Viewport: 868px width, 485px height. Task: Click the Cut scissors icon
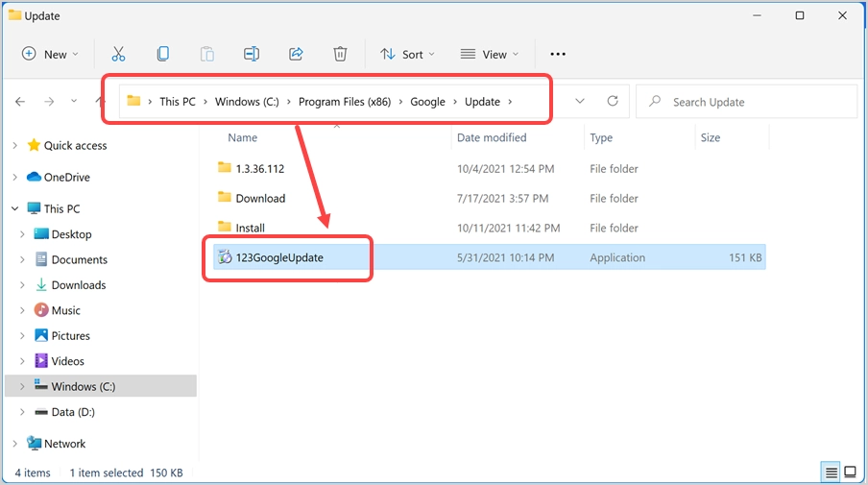(118, 54)
